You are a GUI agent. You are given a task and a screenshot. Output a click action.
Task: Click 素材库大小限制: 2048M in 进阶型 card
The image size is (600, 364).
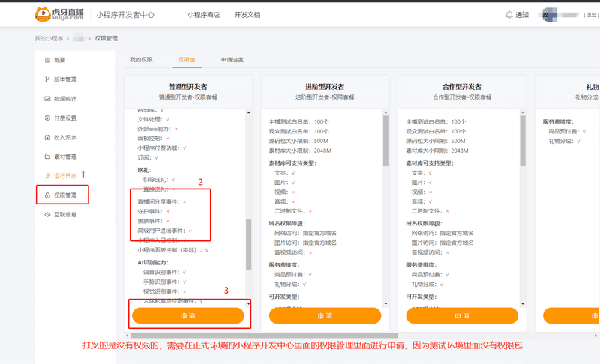click(300, 151)
